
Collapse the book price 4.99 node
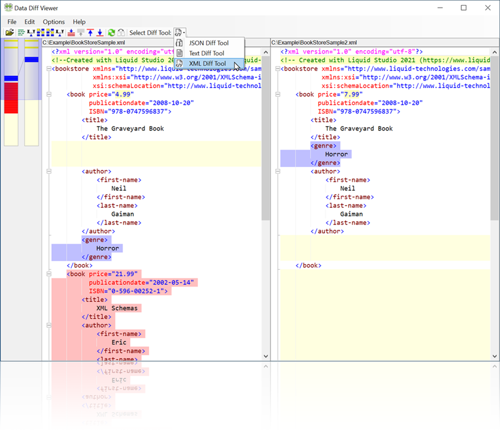coord(49,94)
